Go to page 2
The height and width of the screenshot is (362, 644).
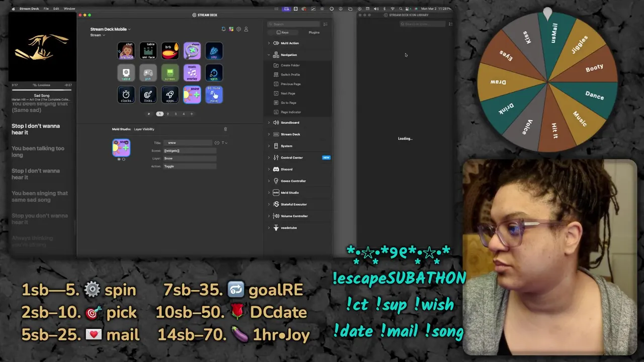click(168, 114)
